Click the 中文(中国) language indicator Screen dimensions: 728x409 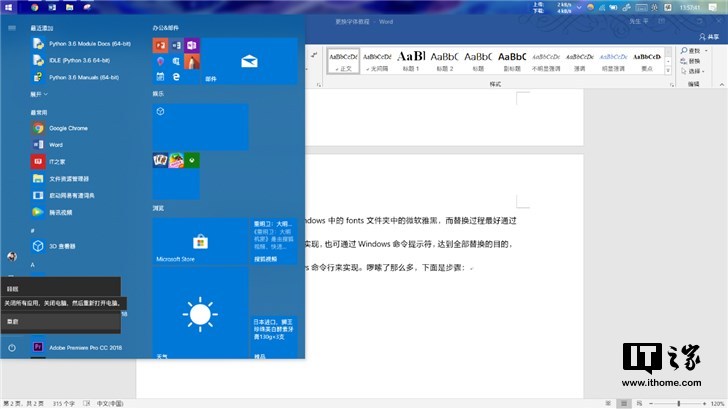pos(110,403)
